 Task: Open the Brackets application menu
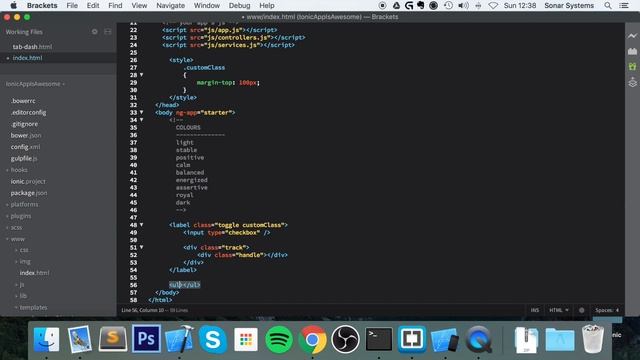(42, 6)
